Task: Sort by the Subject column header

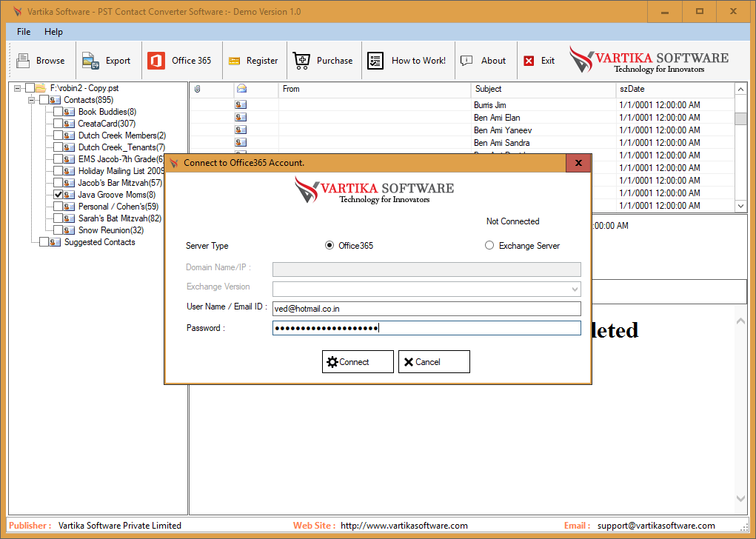Action: tap(543, 89)
